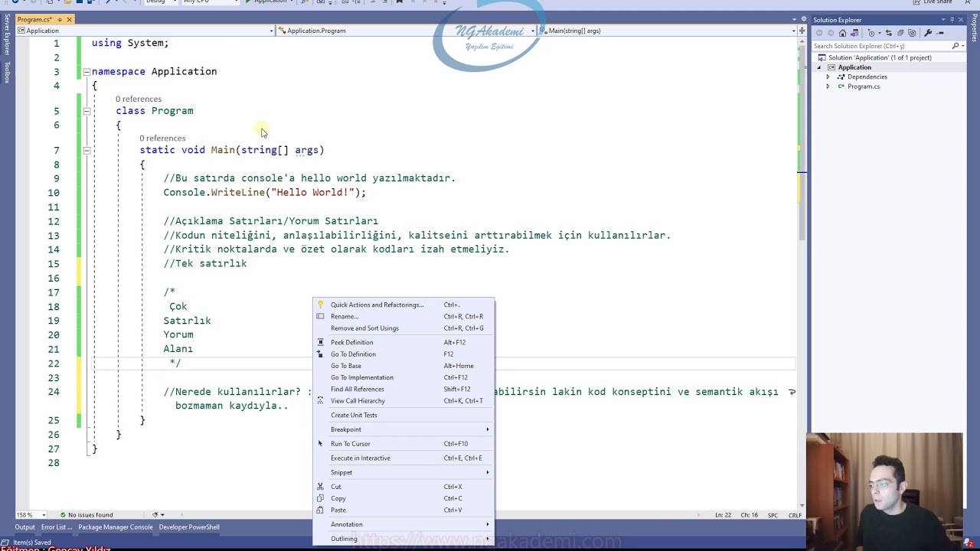Image resolution: width=980 pixels, height=551 pixels.
Task: Switch views with the Solutions and Folders icon
Action: (854, 33)
